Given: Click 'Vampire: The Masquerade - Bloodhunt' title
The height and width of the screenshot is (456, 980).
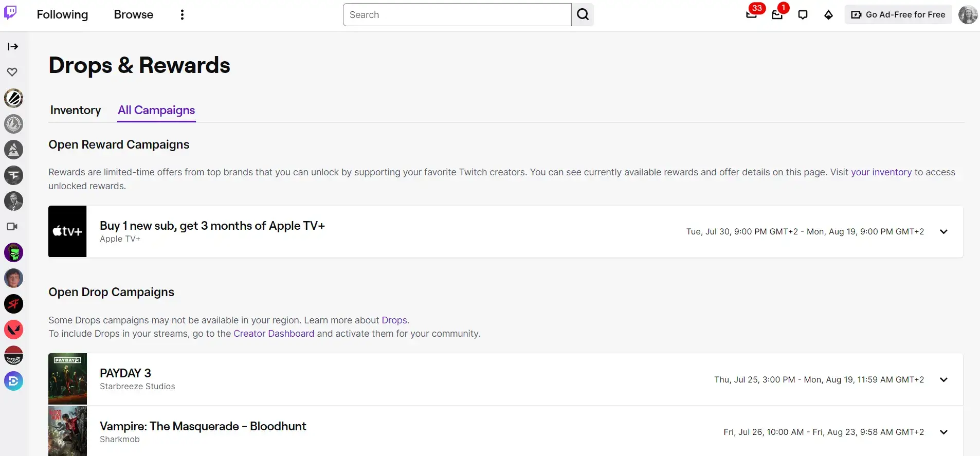Looking at the screenshot, I should point(203,426).
